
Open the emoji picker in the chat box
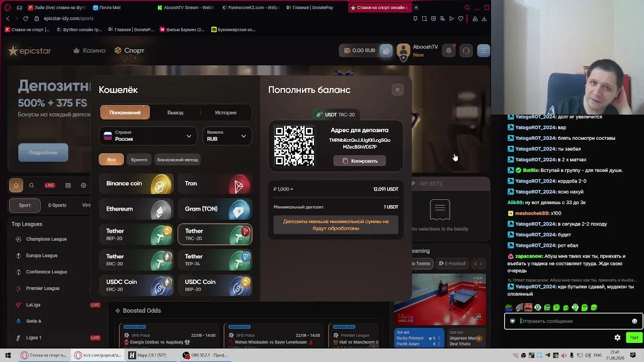tap(634, 321)
